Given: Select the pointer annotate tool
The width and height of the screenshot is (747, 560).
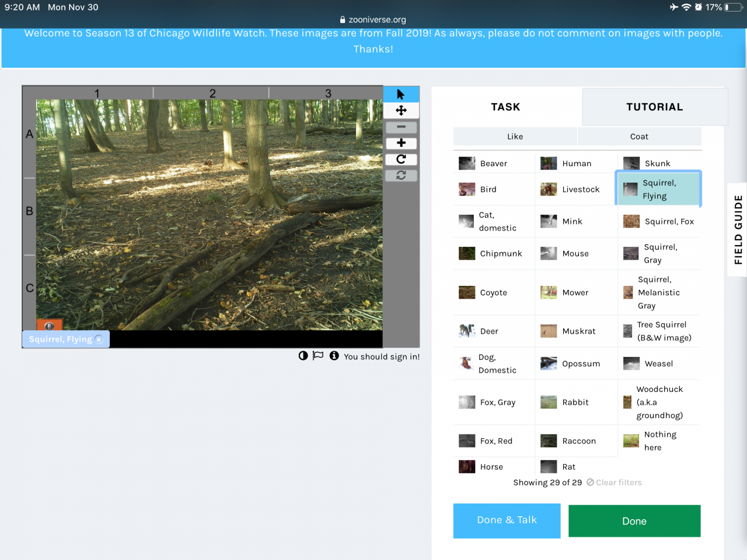Looking at the screenshot, I should [x=401, y=94].
